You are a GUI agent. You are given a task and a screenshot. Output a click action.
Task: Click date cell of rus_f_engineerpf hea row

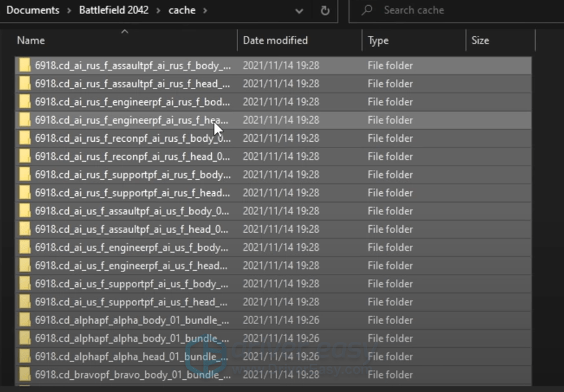pos(281,120)
